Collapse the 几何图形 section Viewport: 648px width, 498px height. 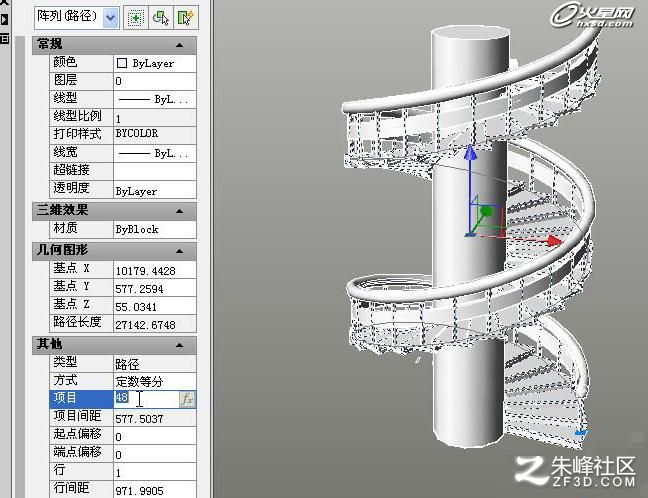[179, 251]
